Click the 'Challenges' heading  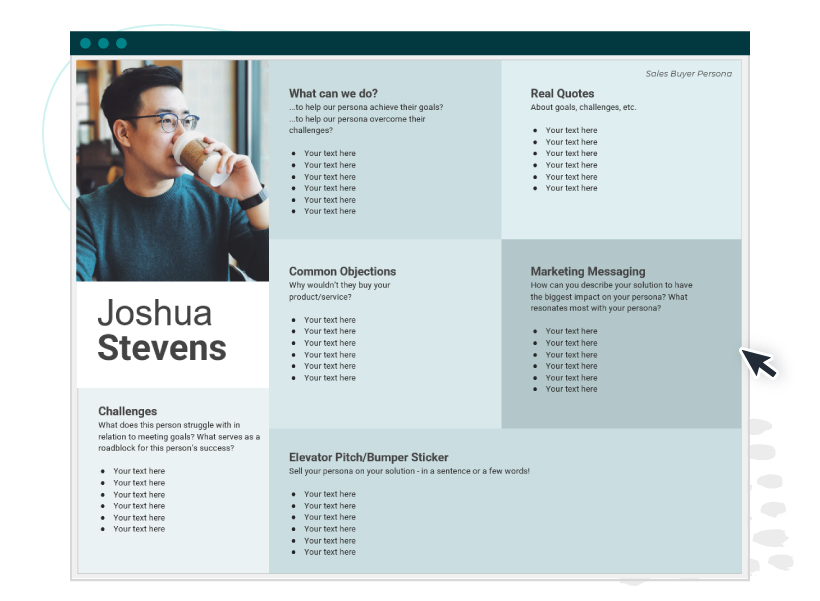pyautogui.click(x=128, y=411)
